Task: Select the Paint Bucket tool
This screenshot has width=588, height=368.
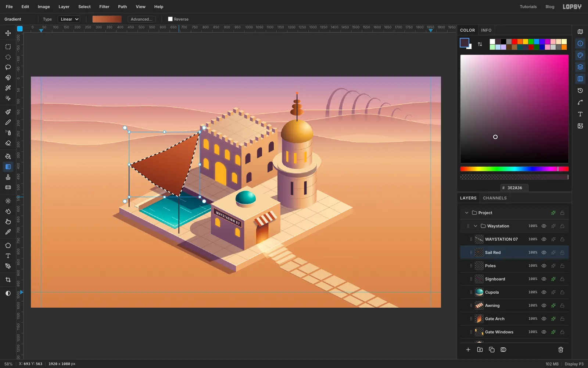Action: point(8,156)
